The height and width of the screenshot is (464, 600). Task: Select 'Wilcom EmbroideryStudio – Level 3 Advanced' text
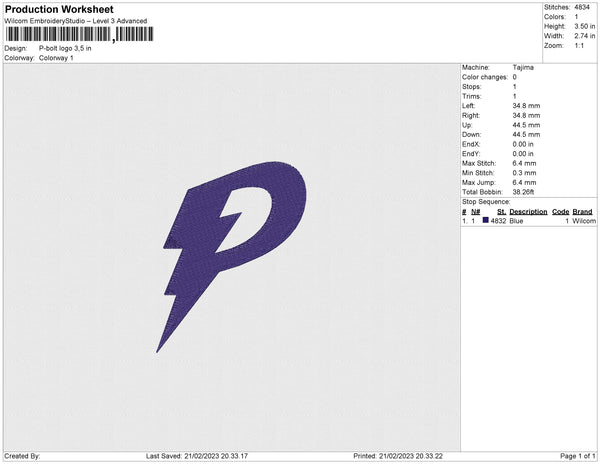[x=76, y=21]
